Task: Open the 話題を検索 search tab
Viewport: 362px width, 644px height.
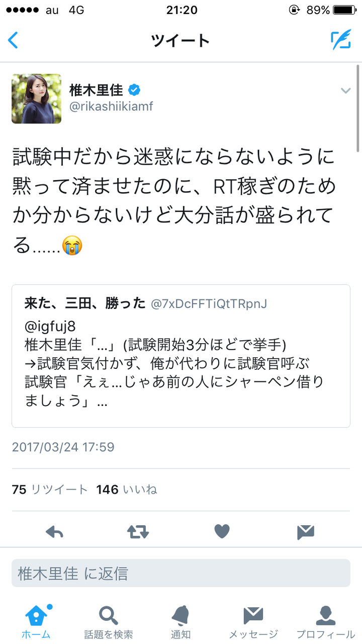Action: pos(109,621)
